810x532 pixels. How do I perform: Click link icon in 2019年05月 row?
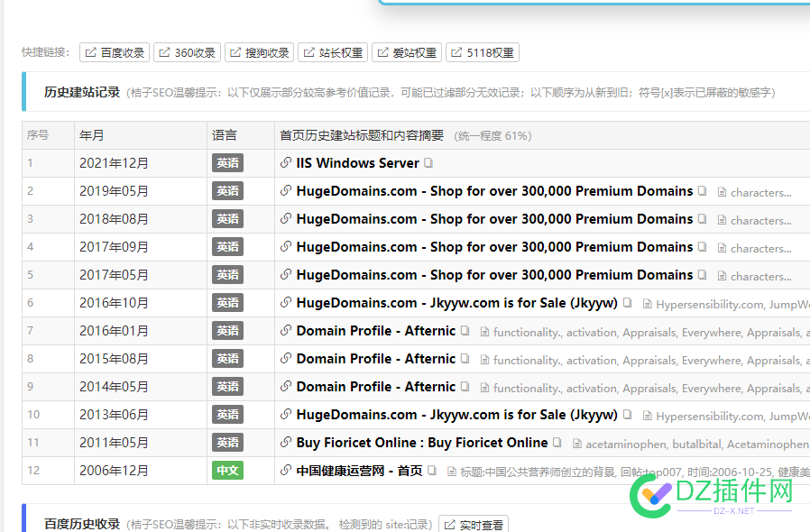tap(286, 190)
